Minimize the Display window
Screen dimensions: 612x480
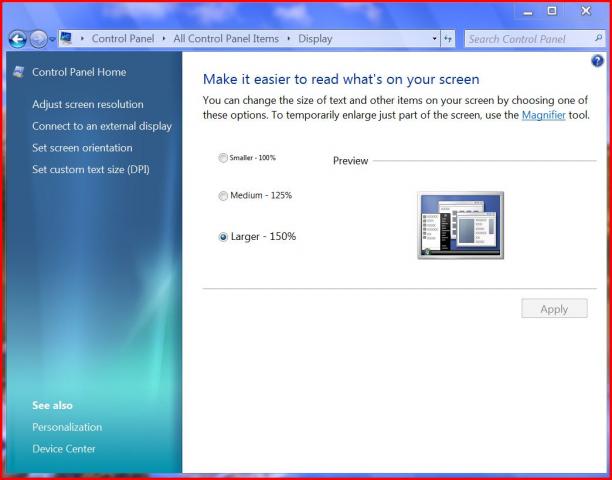pyautogui.click(x=528, y=11)
